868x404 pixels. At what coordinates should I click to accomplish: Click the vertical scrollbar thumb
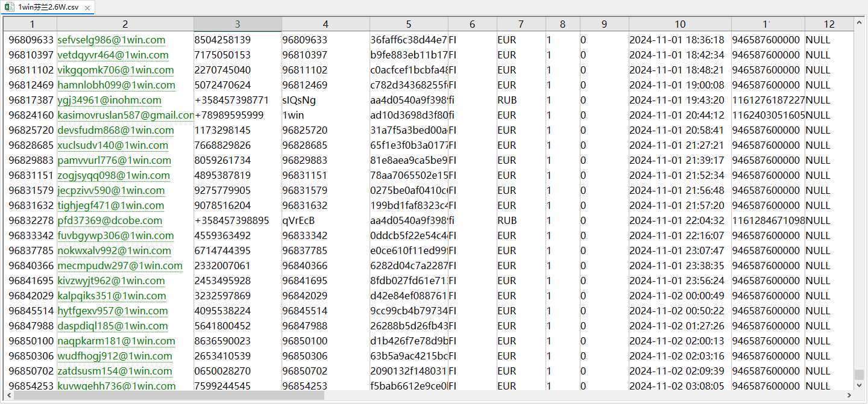coord(859,374)
